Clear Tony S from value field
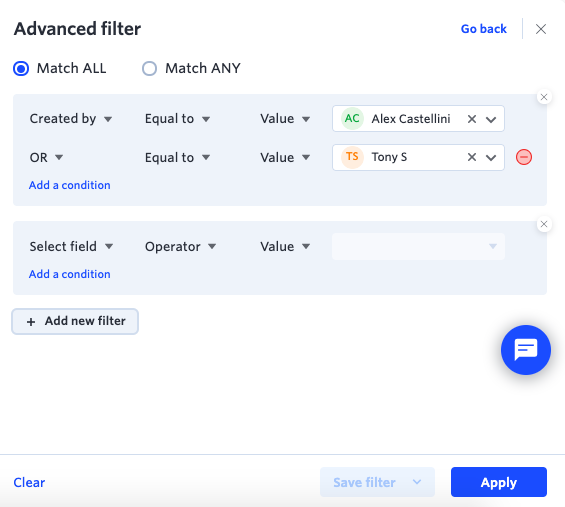565x507 pixels. (472, 157)
